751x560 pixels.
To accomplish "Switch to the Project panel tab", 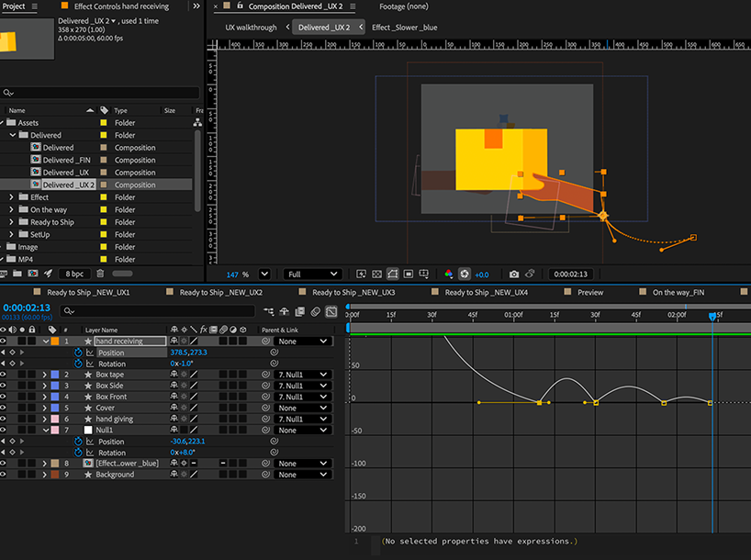I will [x=14, y=6].
